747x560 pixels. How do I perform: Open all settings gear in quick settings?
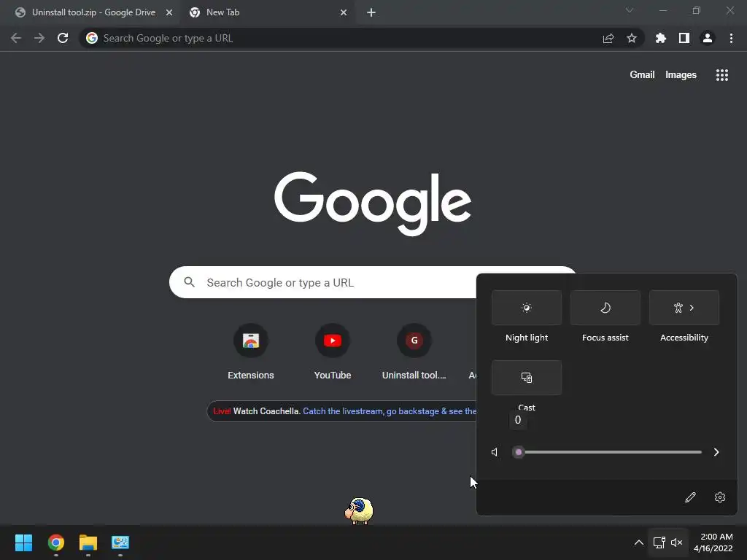(720, 497)
